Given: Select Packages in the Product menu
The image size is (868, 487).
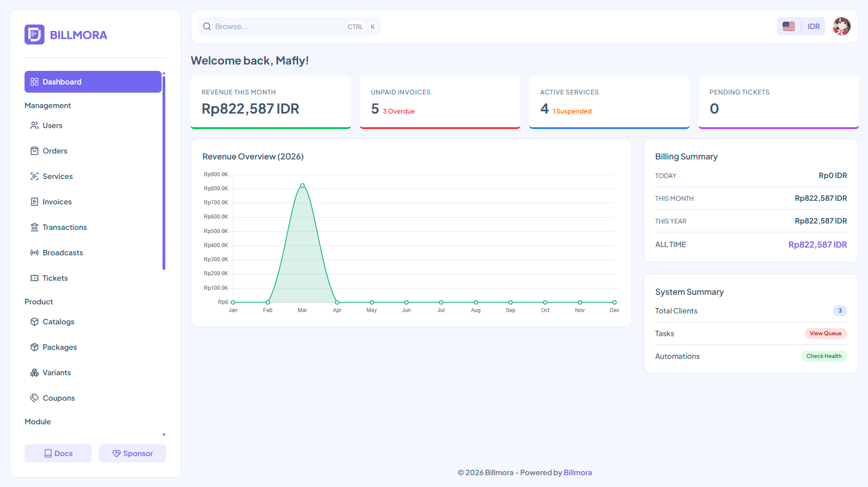Looking at the screenshot, I should (59, 347).
